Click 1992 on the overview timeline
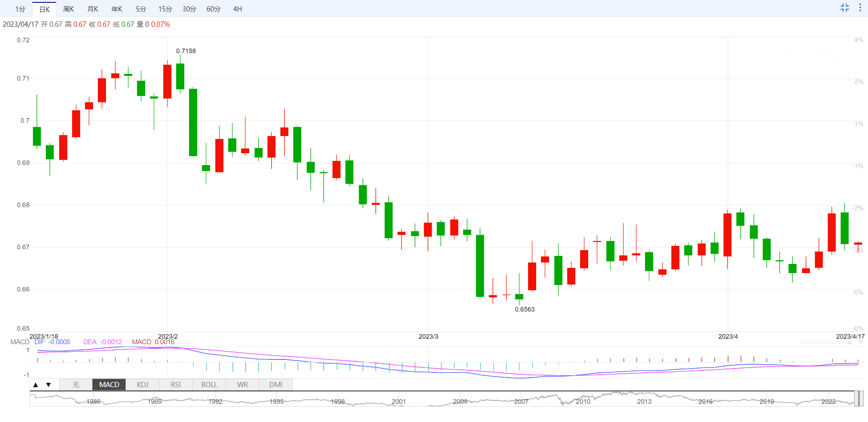 pyautogui.click(x=215, y=401)
